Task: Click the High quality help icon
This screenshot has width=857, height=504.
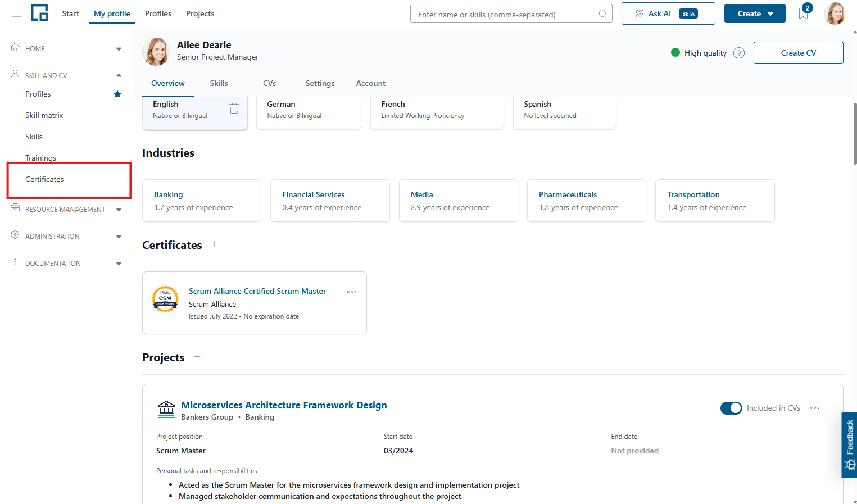Action: click(739, 53)
